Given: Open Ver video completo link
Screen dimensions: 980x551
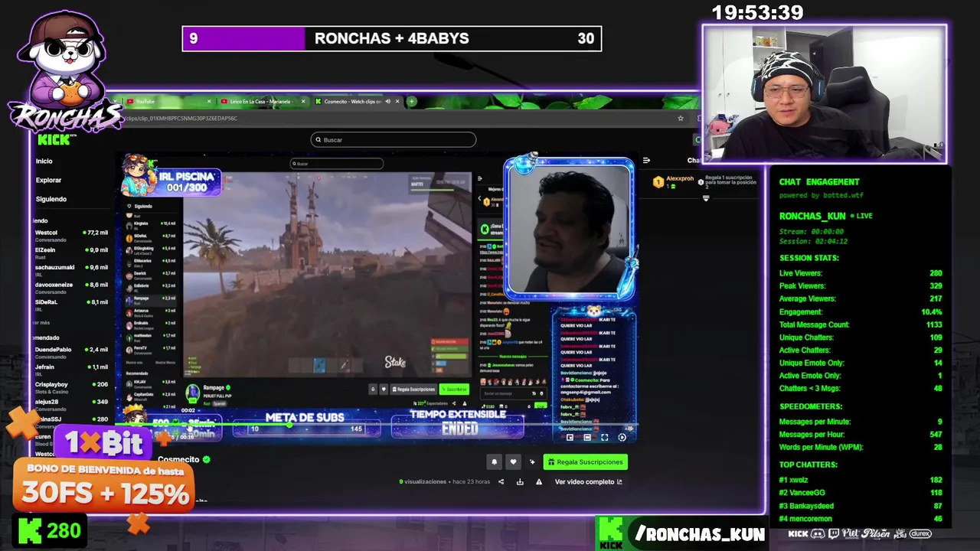Looking at the screenshot, I should click(x=588, y=481).
